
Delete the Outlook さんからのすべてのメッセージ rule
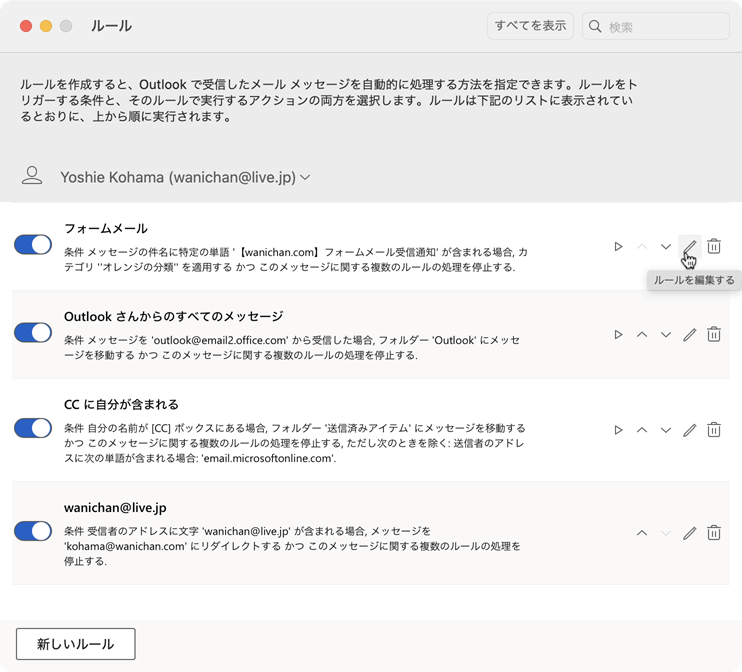[714, 335]
